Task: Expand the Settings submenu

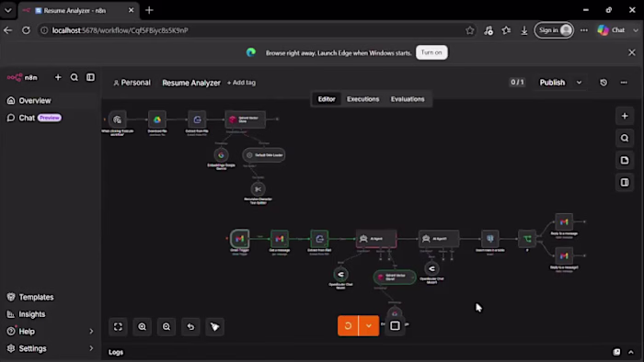Action: (x=51, y=348)
